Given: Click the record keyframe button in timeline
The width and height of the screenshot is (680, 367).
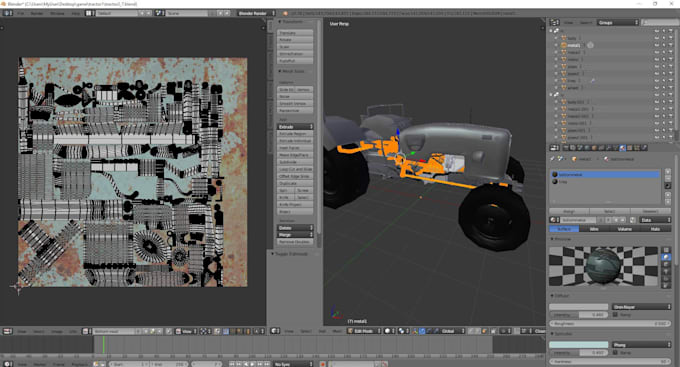Looking at the screenshot, I should click(323, 364).
